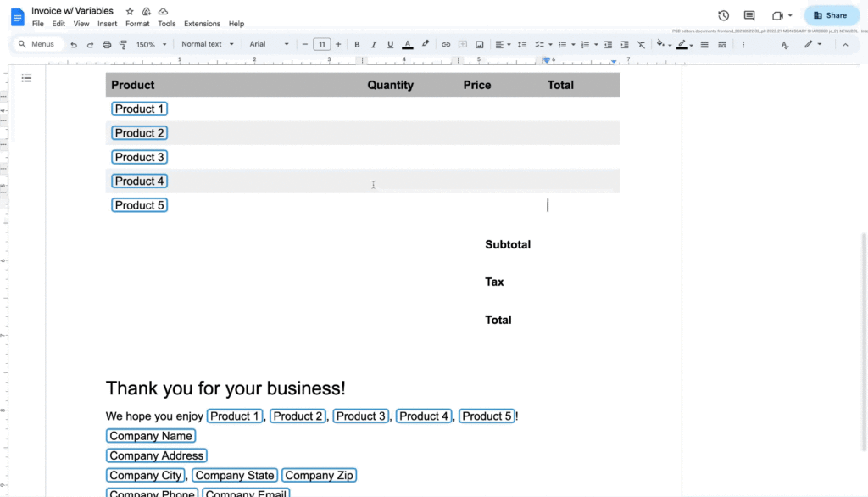Open the Insert menu
Viewport: 868px width, 497px height.
107,24
